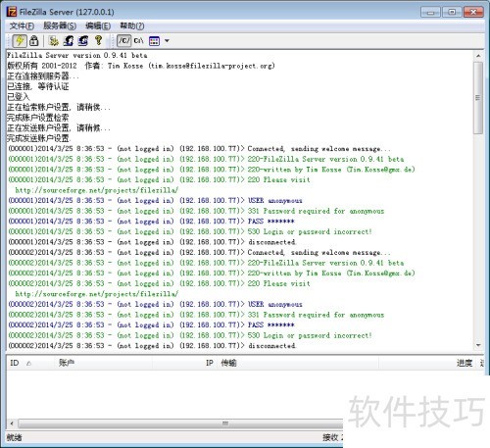This screenshot has width=490, height=448.
Task: Click the '已连接, 等待认证' log line
Action: pos(38,86)
